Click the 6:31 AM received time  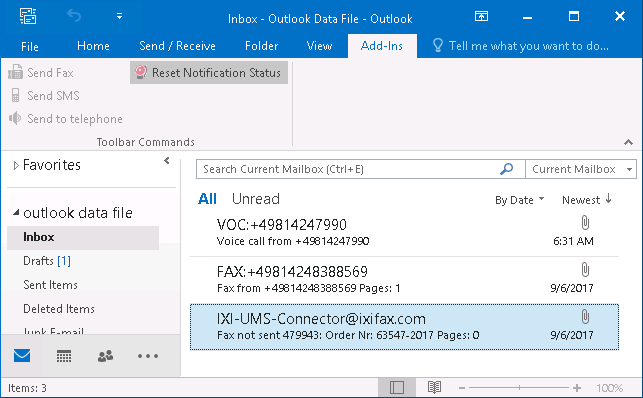point(573,241)
